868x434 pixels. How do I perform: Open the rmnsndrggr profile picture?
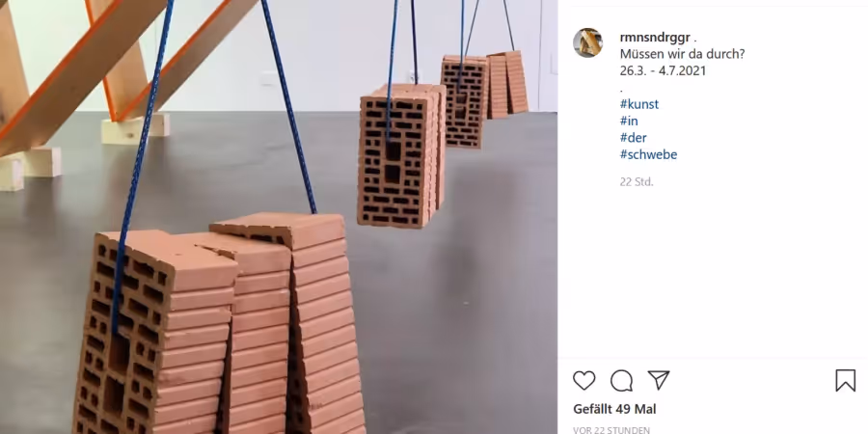(x=587, y=42)
